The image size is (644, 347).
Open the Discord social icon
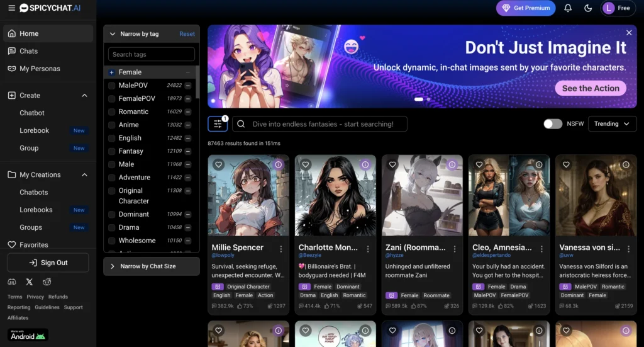point(12,282)
